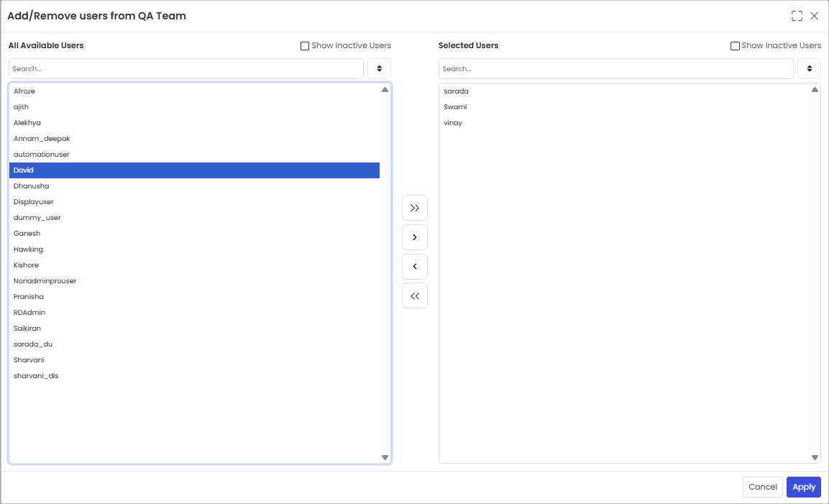Sort the All Available Users list
The image size is (829, 504).
coord(379,69)
